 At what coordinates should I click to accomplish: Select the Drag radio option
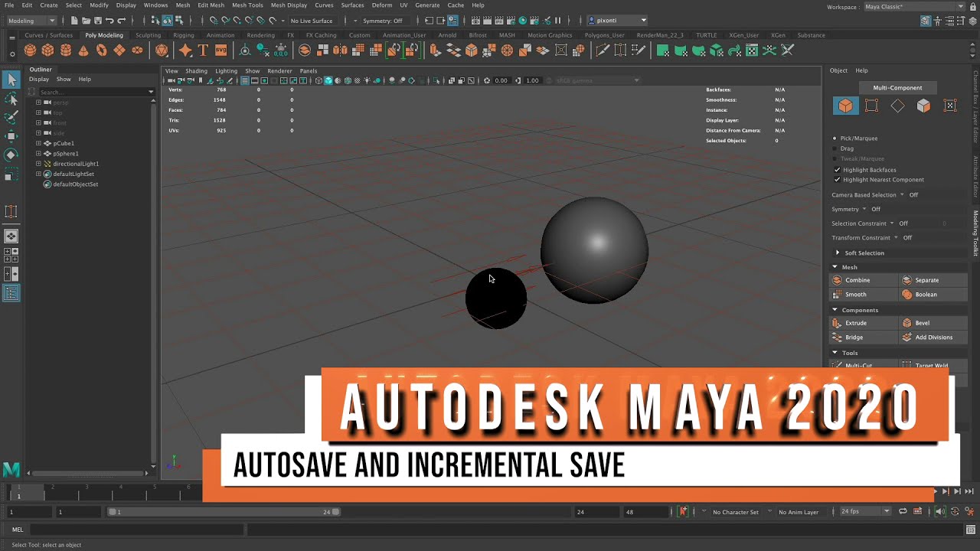pyautogui.click(x=835, y=148)
